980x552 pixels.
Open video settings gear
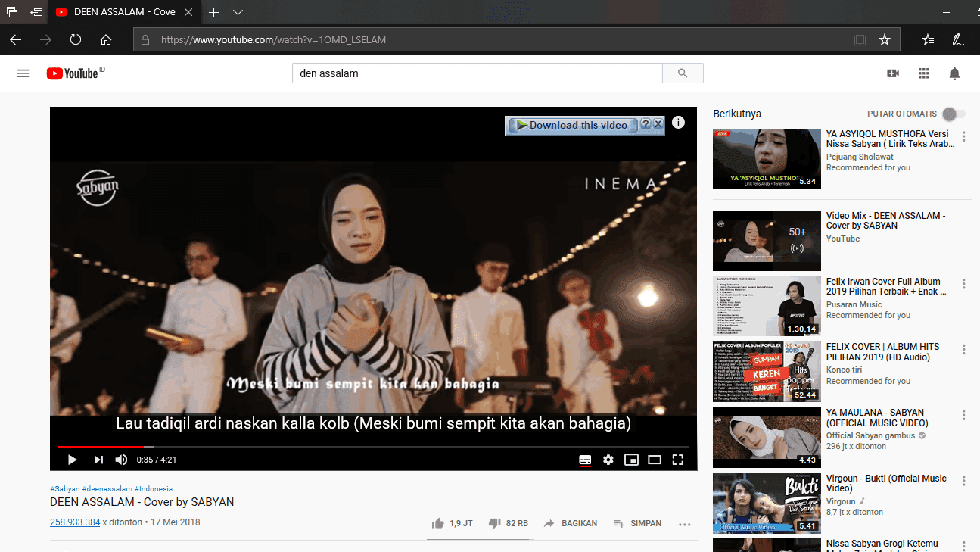pos(608,460)
